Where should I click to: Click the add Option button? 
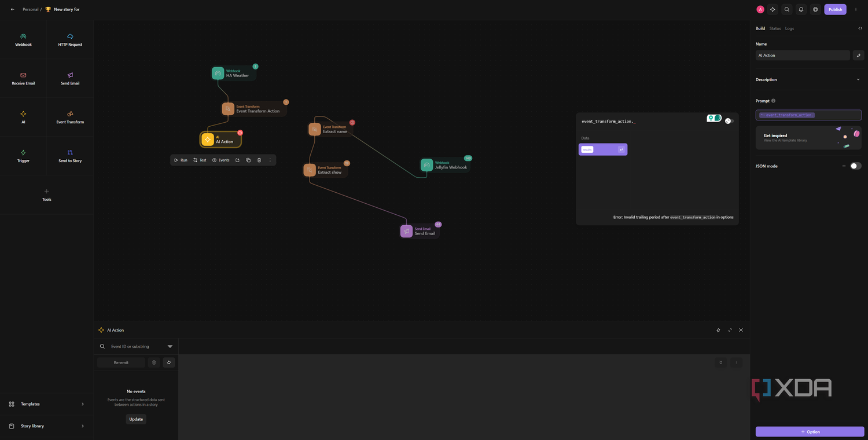(810, 432)
